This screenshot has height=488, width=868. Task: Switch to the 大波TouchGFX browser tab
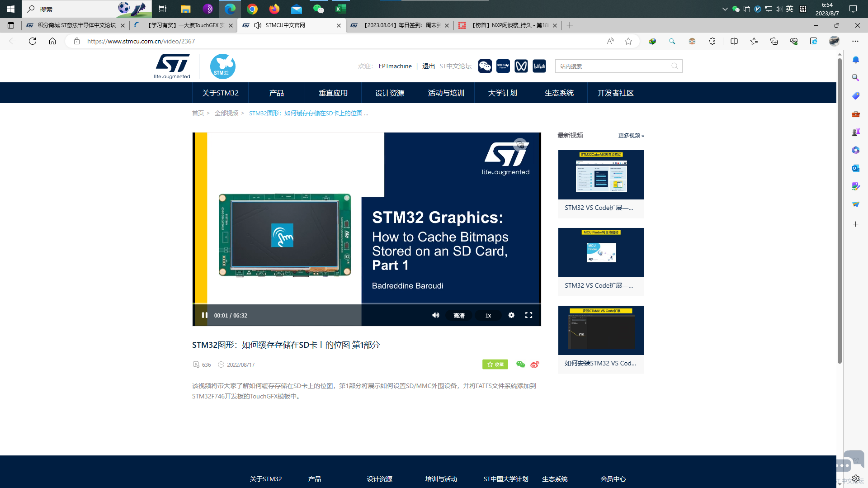pyautogui.click(x=184, y=25)
